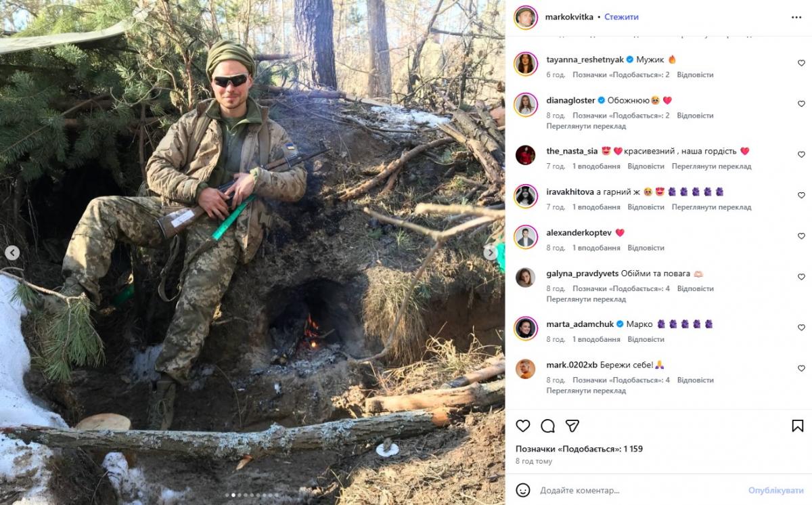
Task: Go to previous photo in carousel
Action: [12, 252]
